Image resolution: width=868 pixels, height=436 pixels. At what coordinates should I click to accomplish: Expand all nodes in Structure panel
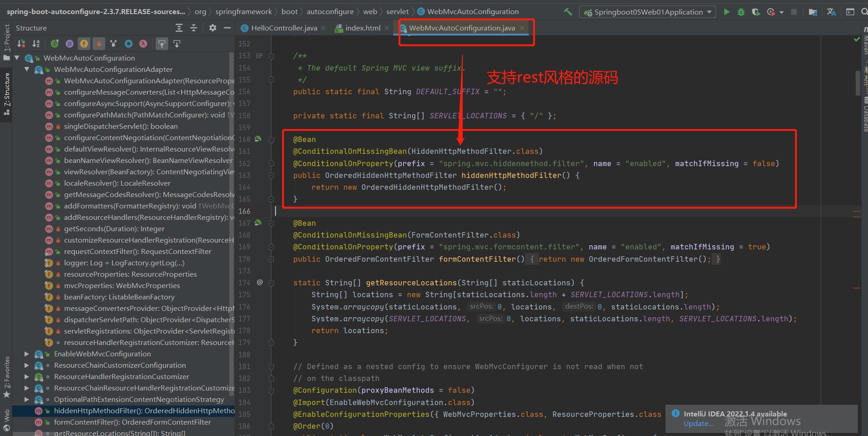pos(179,28)
